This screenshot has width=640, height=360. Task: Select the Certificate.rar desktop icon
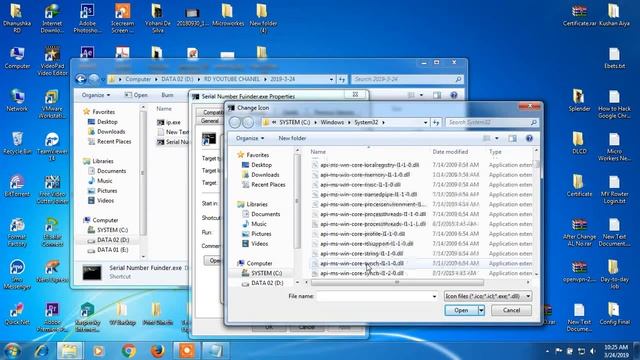tap(579, 16)
